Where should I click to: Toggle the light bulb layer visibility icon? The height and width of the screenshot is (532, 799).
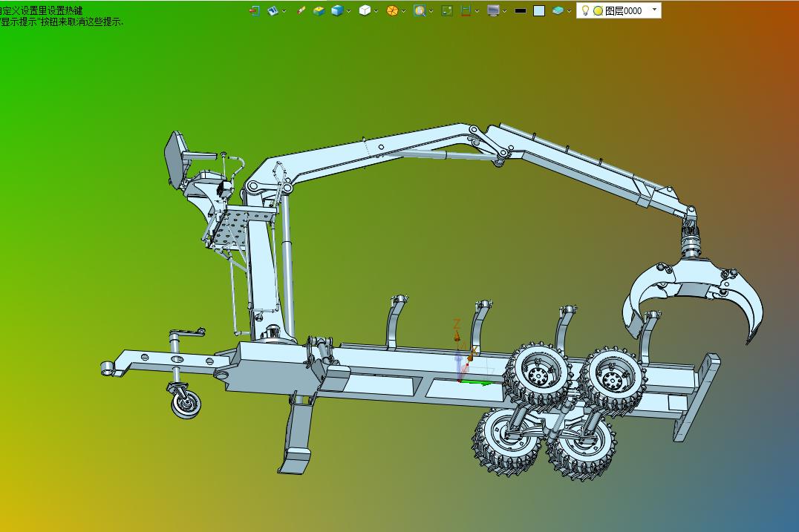click(x=585, y=10)
